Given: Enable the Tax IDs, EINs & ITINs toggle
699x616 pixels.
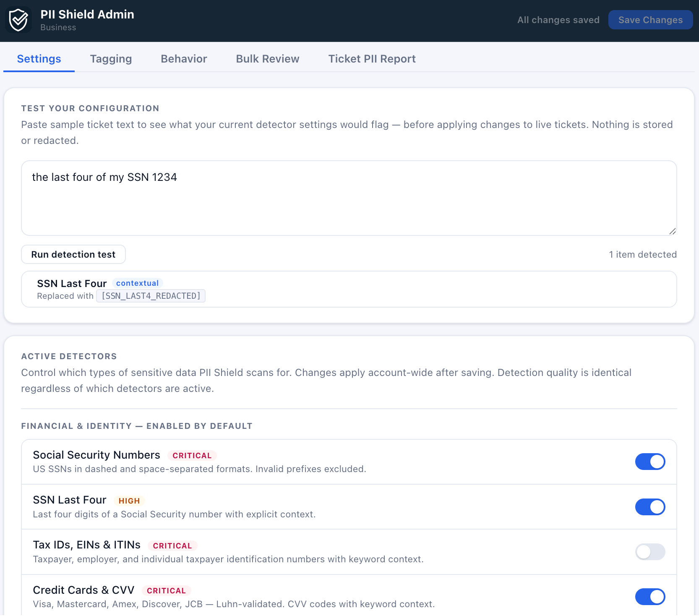Looking at the screenshot, I should tap(650, 552).
